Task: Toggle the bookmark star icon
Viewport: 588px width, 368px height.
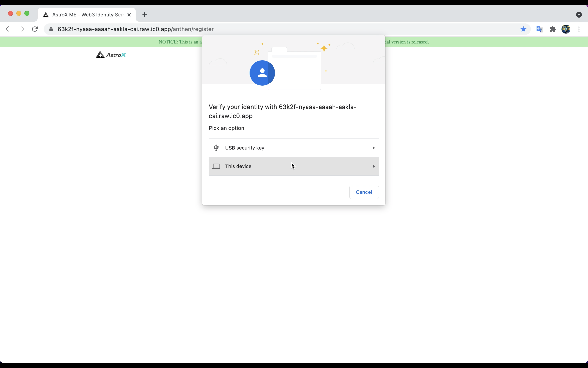Action: pyautogui.click(x=523, y=29)
